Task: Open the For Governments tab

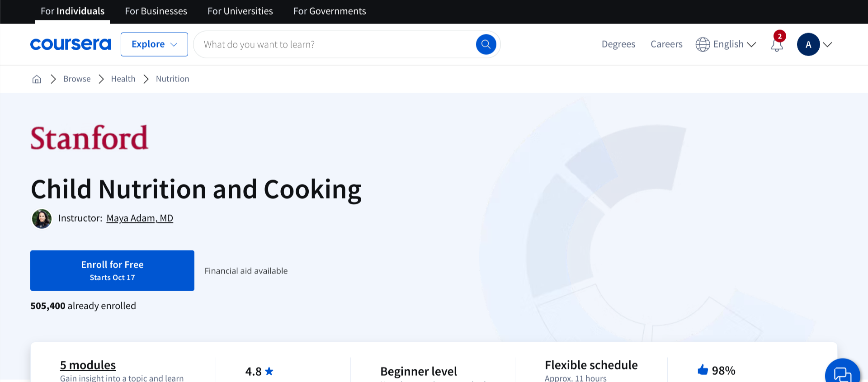Action: [x=330, y=11]
